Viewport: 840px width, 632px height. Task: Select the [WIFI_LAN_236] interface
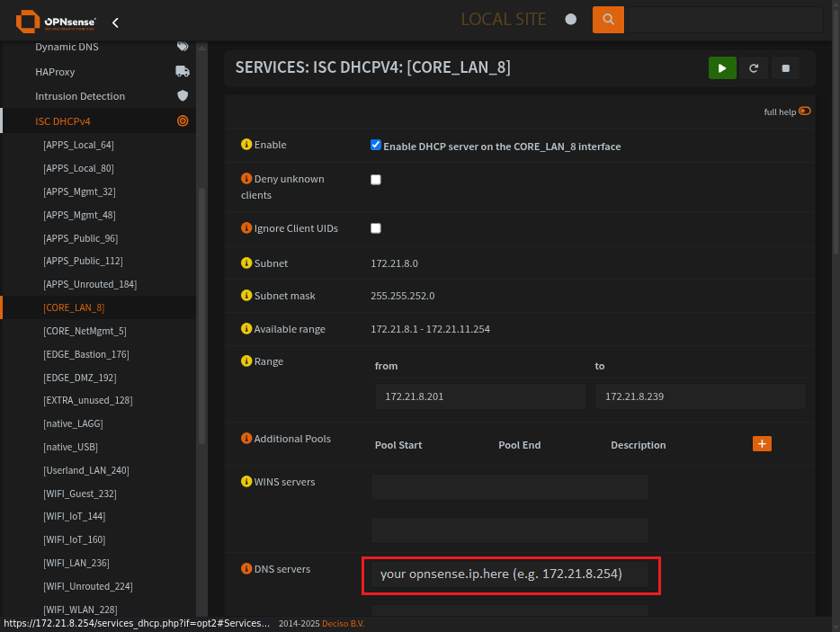[76, 564]
